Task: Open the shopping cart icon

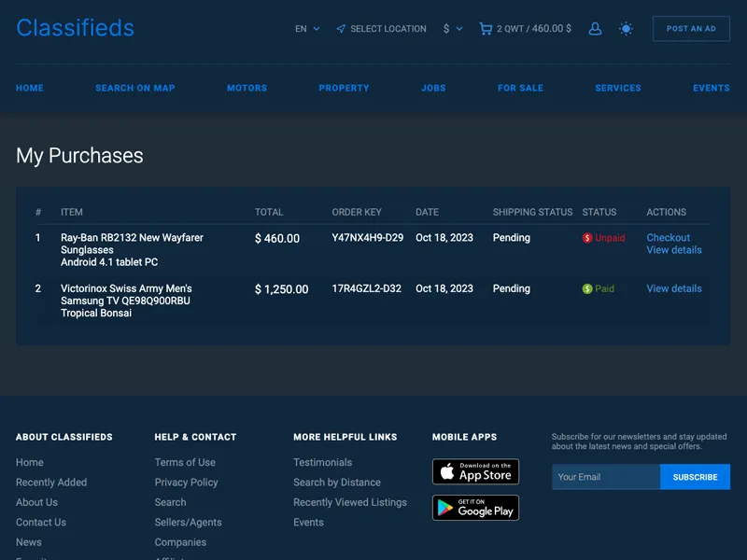Action: coord(486,29)
